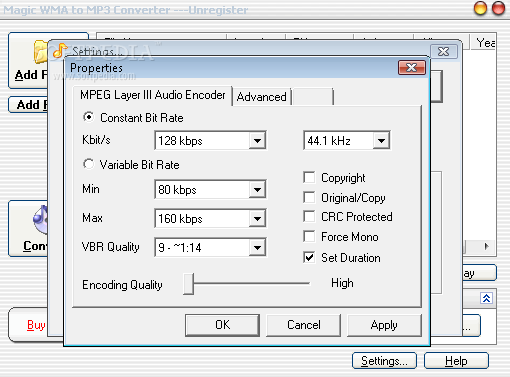Screen dimensions: 510x377
Task: Click the file list right scroll arrow
Action: (486, 247)
